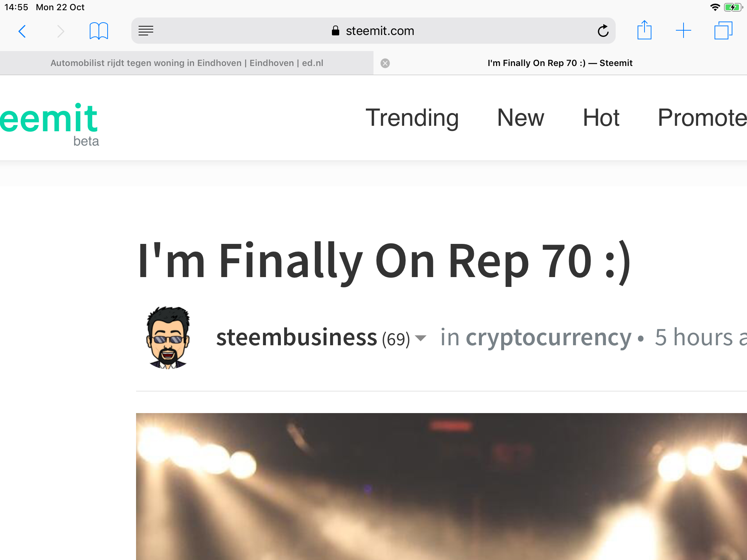Open the Safari share sheet
This screenshot has height=560, width=747.
click(x=645, y=31)
